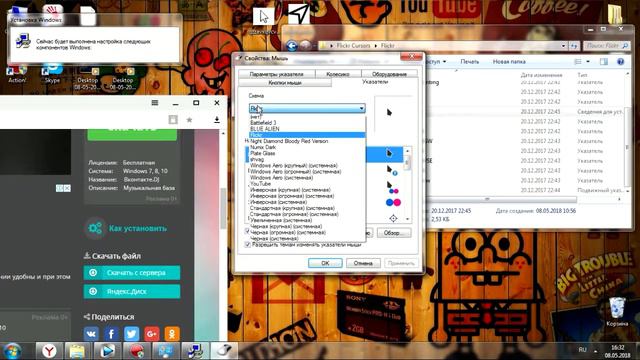640x360 pixels.
Task: Click RU language indicator
Action: click(x=582, y=350)
